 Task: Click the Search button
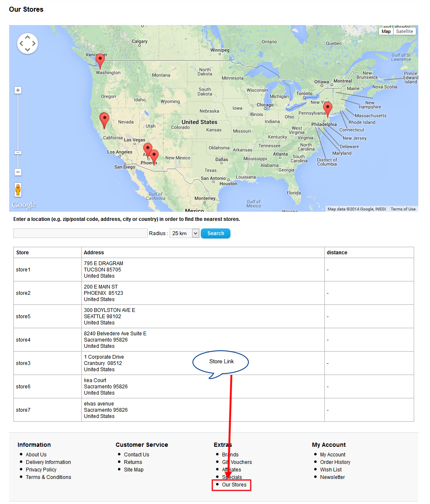(215, 233)
